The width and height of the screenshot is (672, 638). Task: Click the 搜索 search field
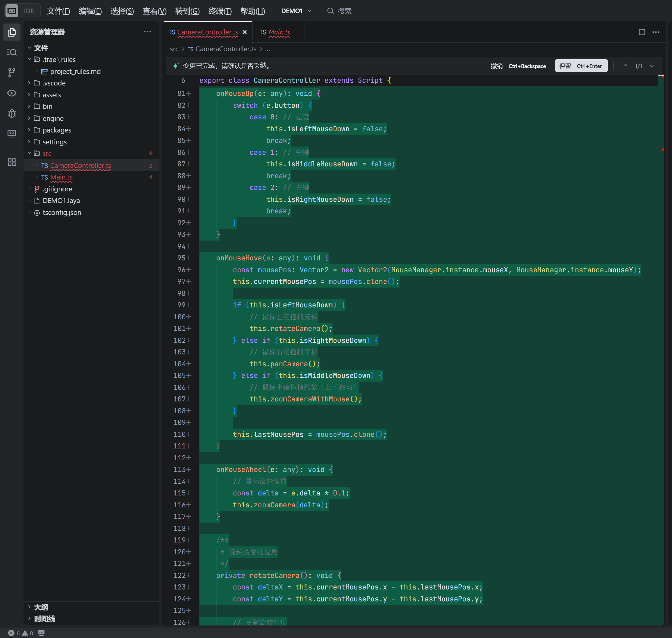pyautogui.click(x=344, y=11)
